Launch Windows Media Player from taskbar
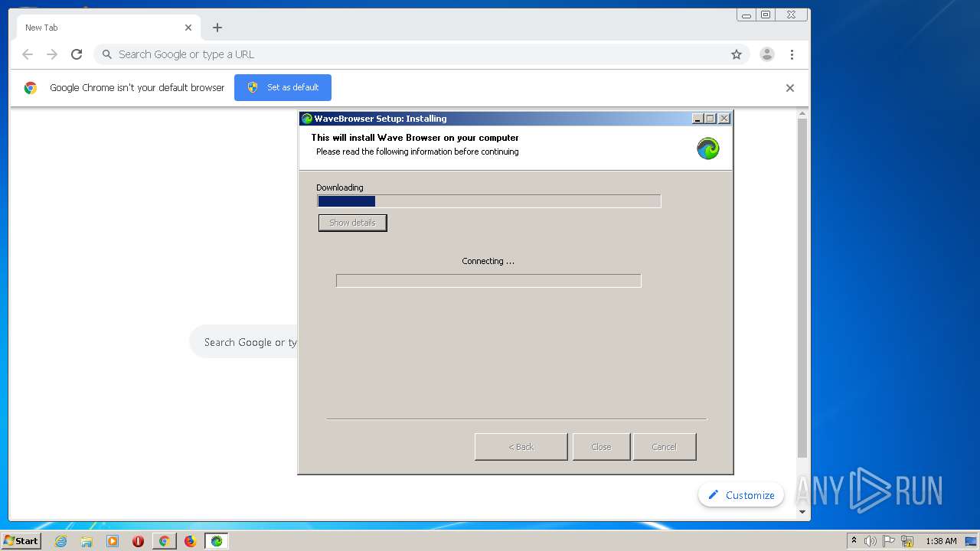 tap(113, 541)
